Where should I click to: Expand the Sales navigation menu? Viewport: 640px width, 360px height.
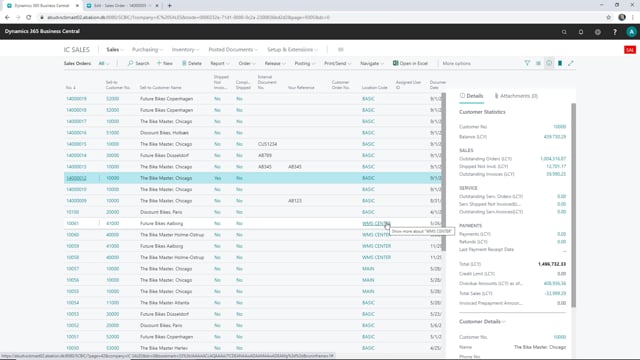pos(115,49)
